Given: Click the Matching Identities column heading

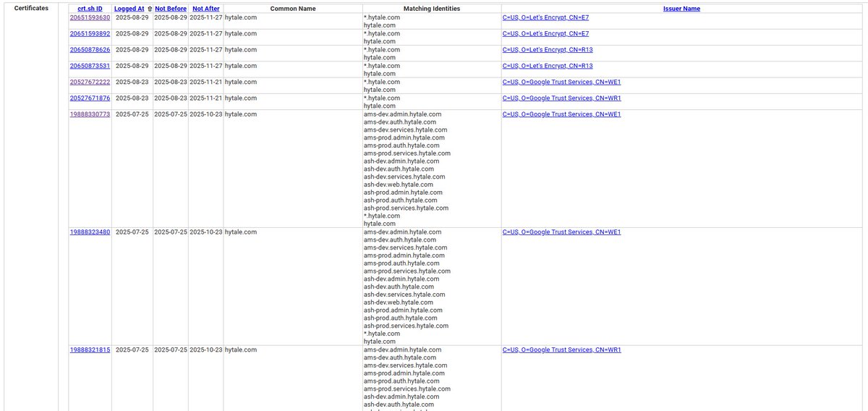Looking at the screenshot, I should (x=431, y=9).
